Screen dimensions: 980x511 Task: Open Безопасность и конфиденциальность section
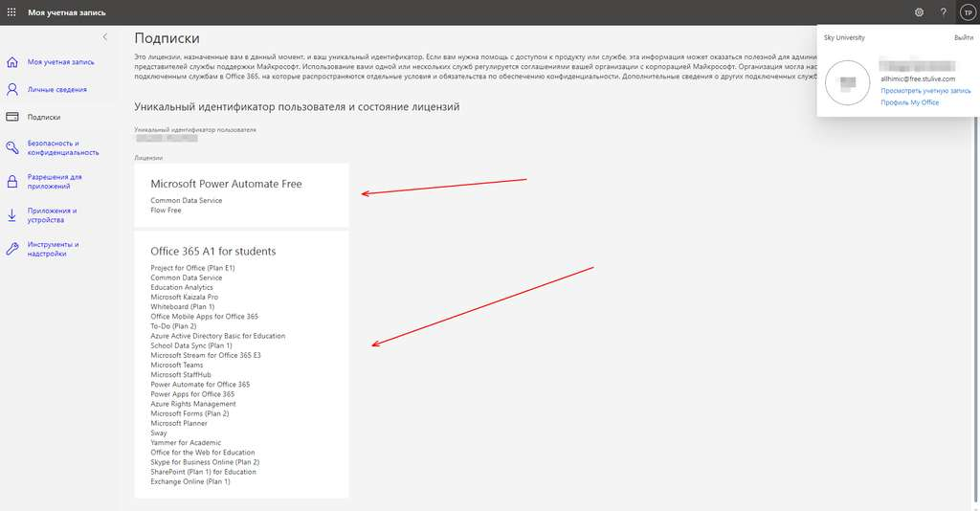pos(62,147)
